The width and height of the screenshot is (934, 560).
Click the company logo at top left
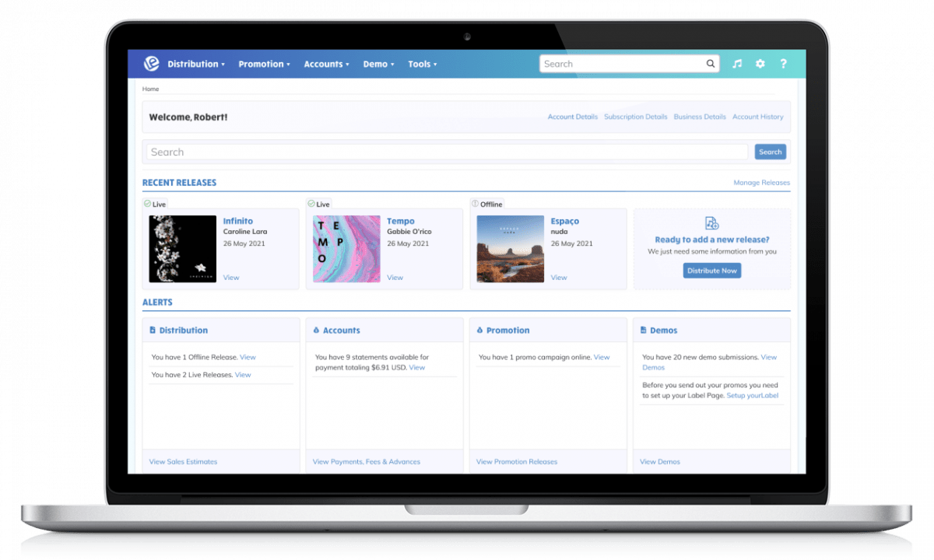(151, 64)
